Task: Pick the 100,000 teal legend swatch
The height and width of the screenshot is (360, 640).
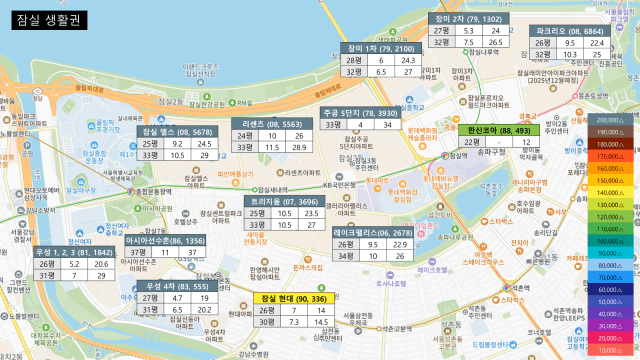Action: [610, 241]
